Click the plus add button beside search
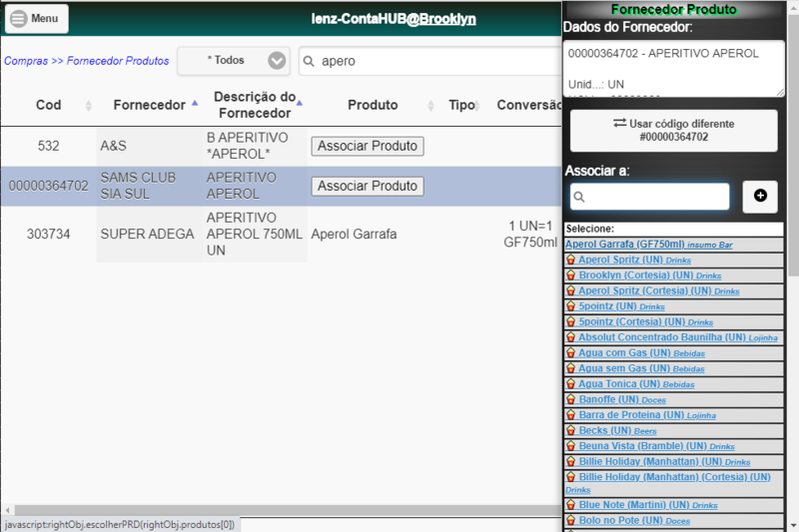 [760, 196]
